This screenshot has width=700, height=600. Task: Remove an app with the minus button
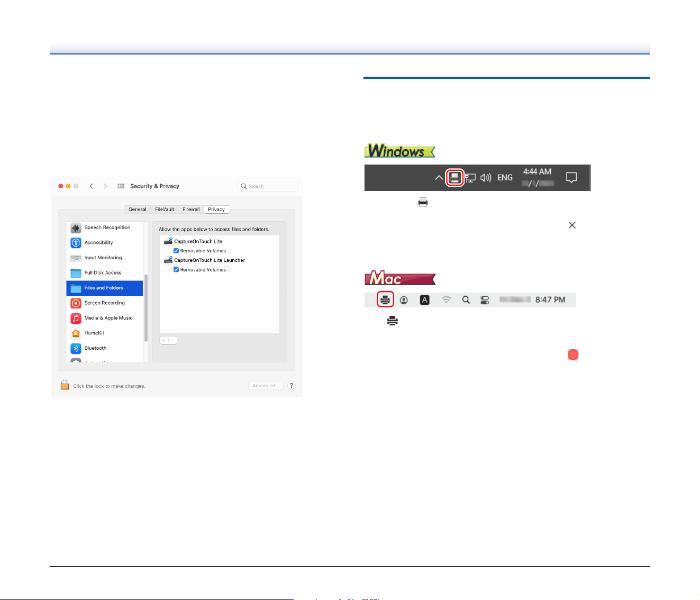point(172,340)
